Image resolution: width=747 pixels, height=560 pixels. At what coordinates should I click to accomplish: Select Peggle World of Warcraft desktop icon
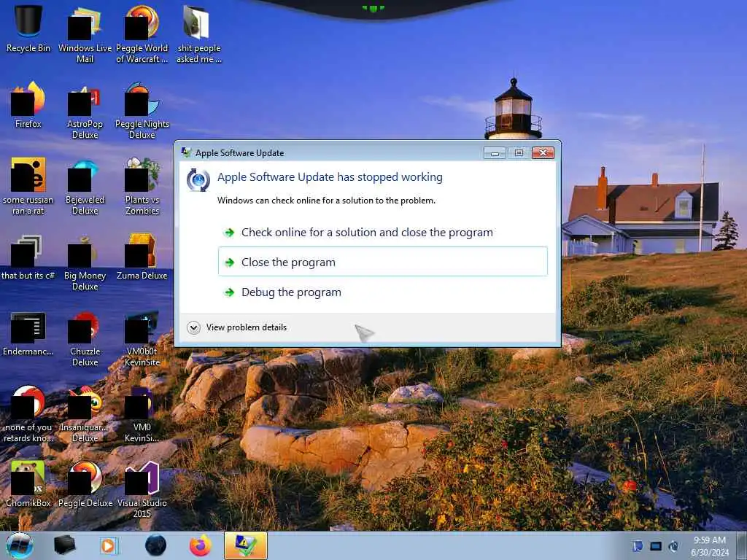tap(142, 34)
